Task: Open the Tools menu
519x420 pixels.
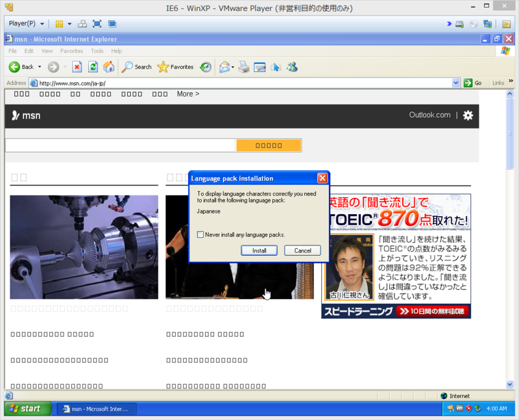Action: [97, 51]
